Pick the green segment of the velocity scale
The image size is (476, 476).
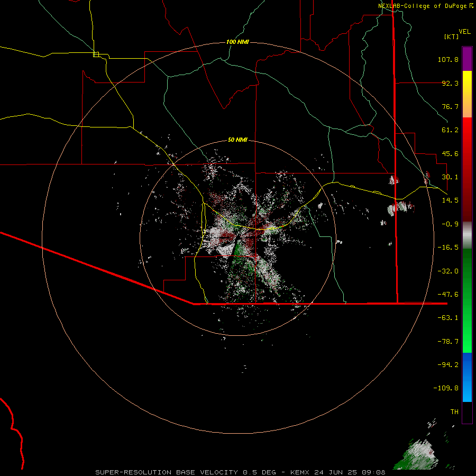[x=467, y=300]
